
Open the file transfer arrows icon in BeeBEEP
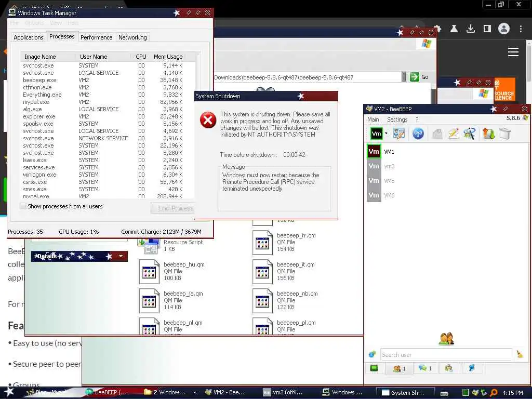(488, 134)
